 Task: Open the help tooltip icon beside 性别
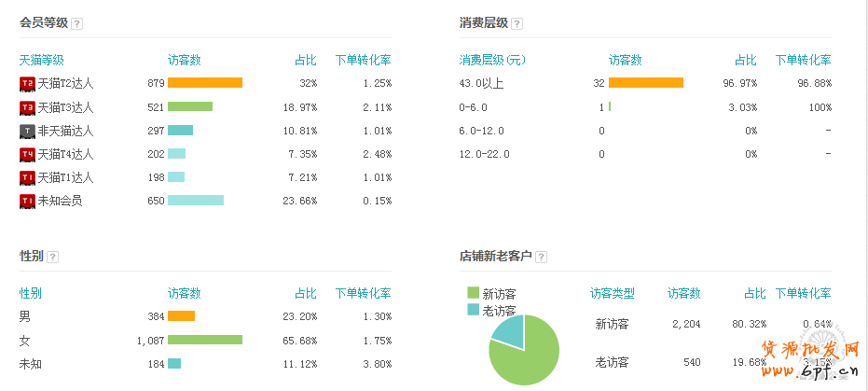(52, 257)
